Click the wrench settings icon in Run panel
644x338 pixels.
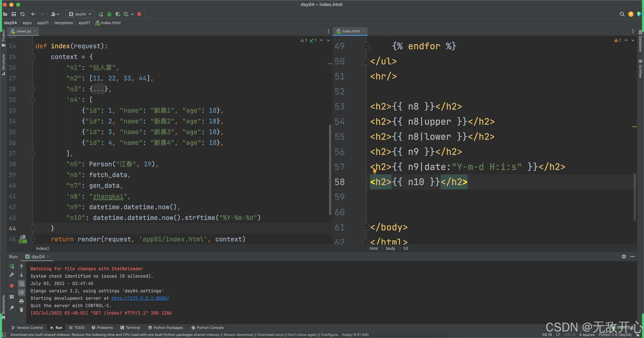pos(12,275)
